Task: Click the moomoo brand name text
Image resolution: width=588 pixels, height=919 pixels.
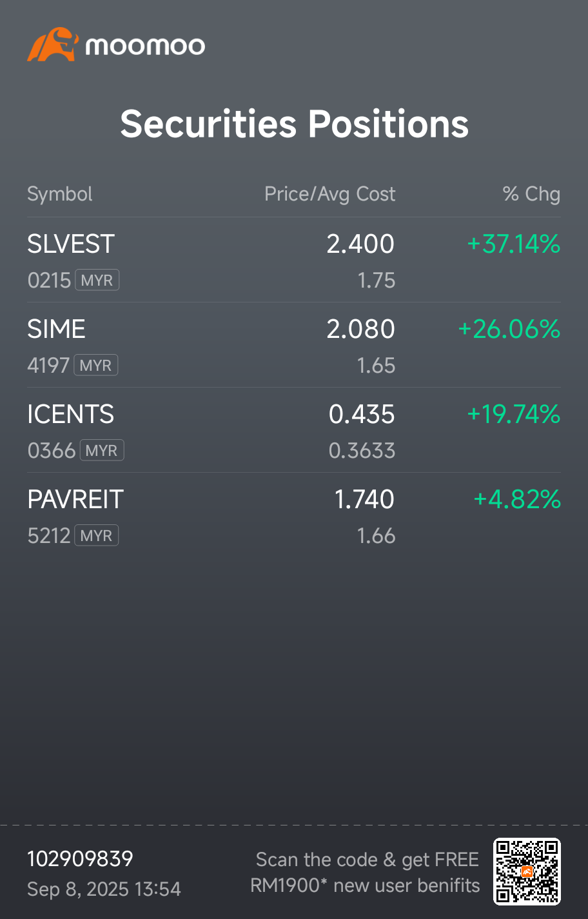Action: tap(145, 46)
